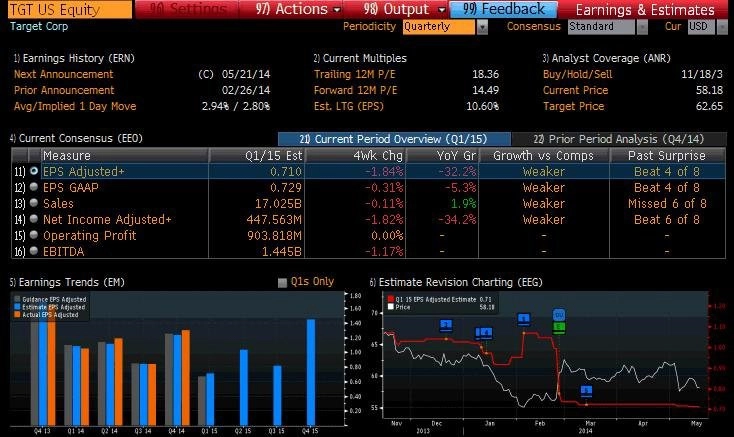Click Prior Announcement date 02/26/14

point(246,90)
